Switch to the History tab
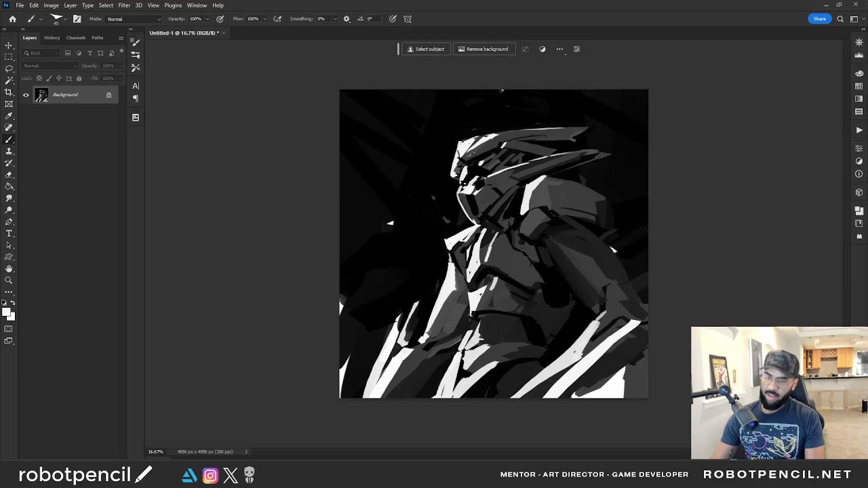 pos(52,38)
